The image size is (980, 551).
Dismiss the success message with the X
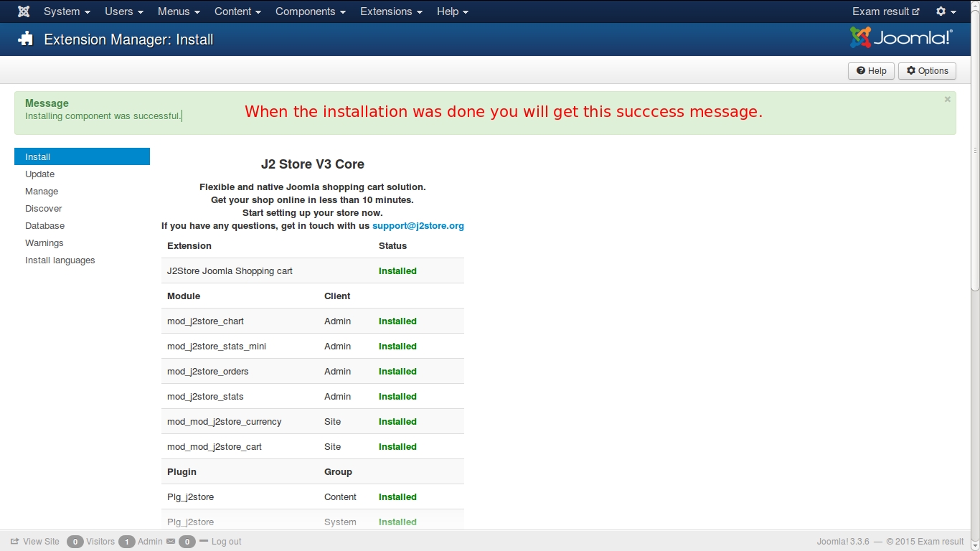pos(947,100)
